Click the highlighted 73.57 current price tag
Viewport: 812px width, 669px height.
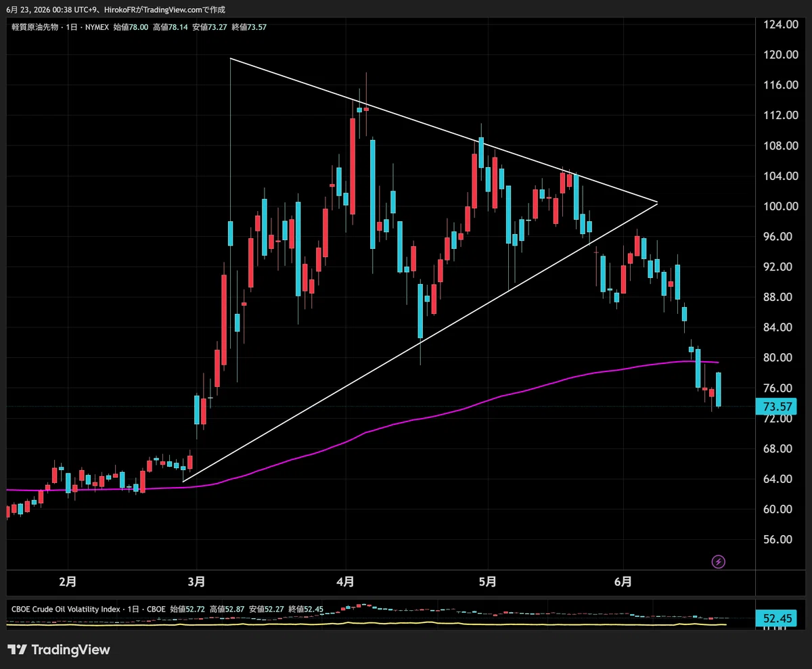tap(775, 406)
